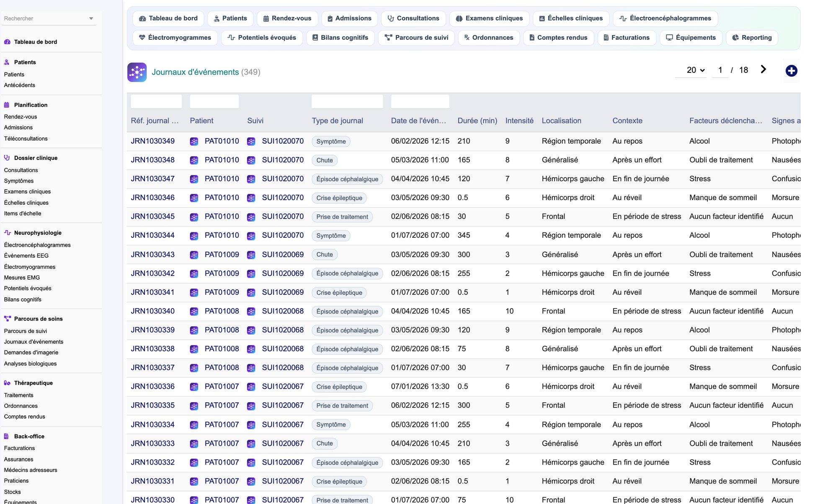Click the patient icon in row JRN1030349

coord(194,141)
